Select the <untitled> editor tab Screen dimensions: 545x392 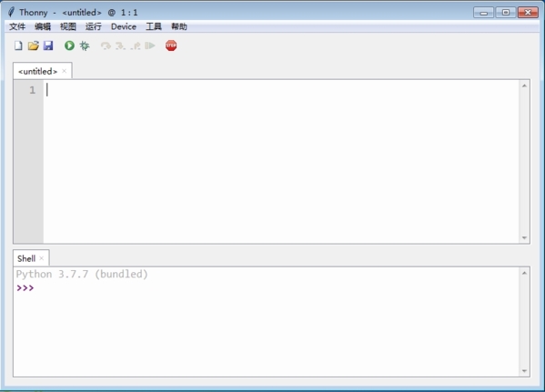pos(37,71)
